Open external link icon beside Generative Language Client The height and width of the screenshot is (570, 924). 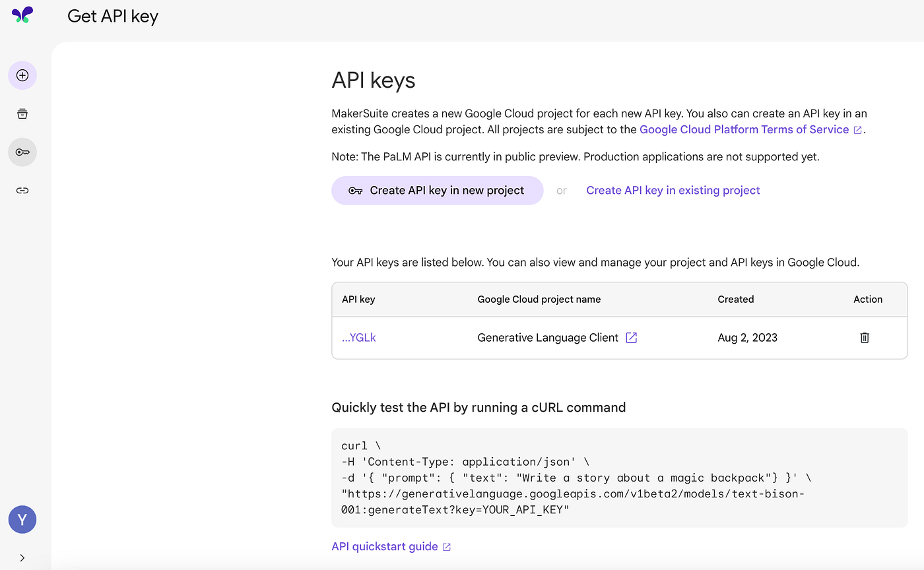[x=632, y=337]
